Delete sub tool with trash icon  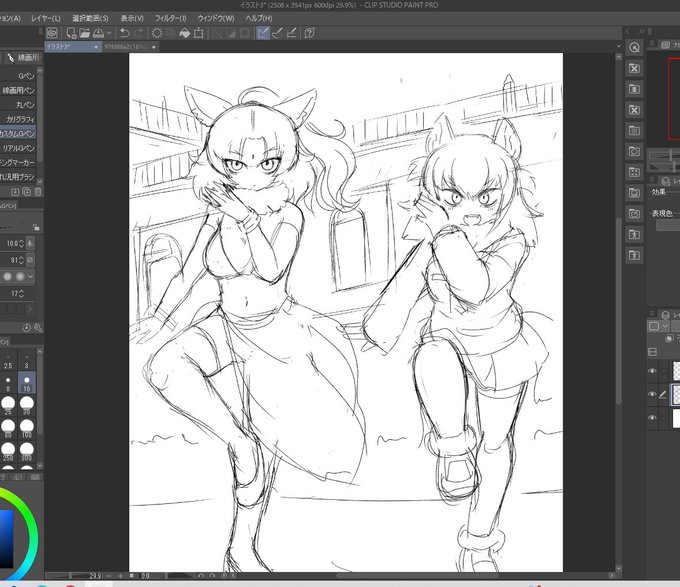pyautogui.click(x=38, y=192)
